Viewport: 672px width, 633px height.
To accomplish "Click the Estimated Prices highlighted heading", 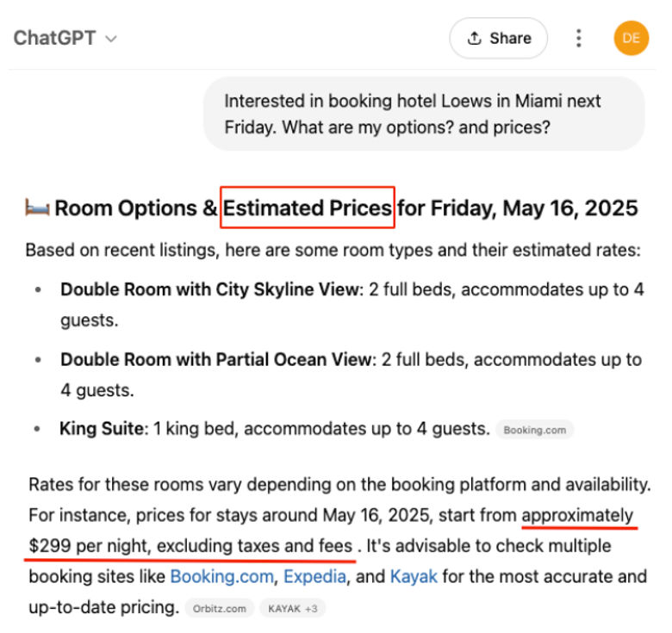I will pos(308,208).
